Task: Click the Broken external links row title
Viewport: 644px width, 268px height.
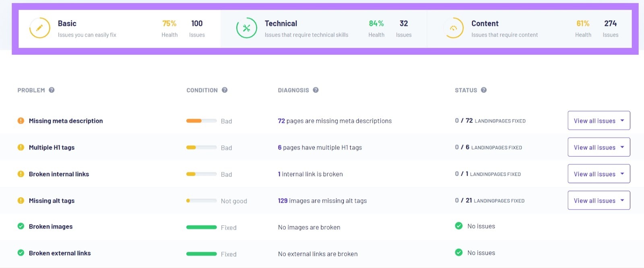Action: coord(60,253)
